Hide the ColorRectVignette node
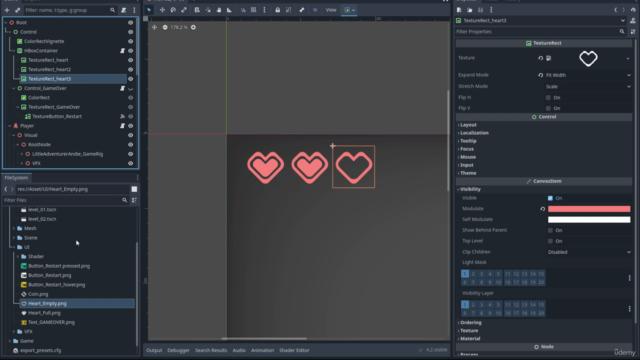The width and height of the screenshot is (640, 360). pos(131,41)
